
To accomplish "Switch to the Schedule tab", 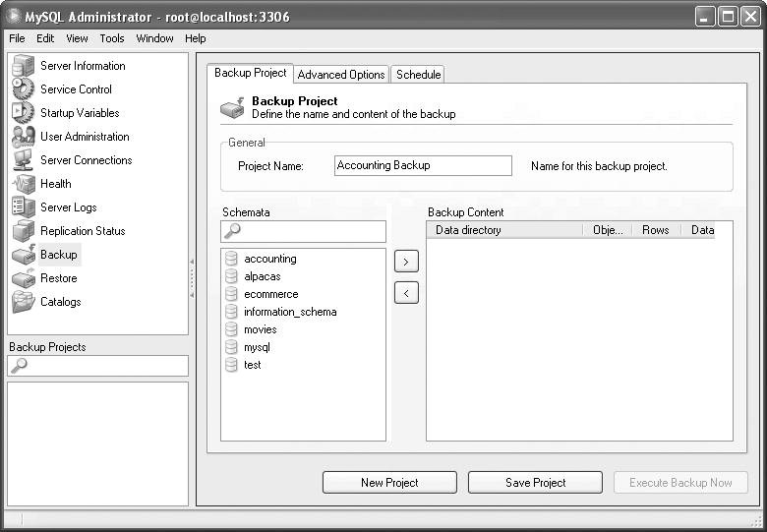I will (418, 75).
